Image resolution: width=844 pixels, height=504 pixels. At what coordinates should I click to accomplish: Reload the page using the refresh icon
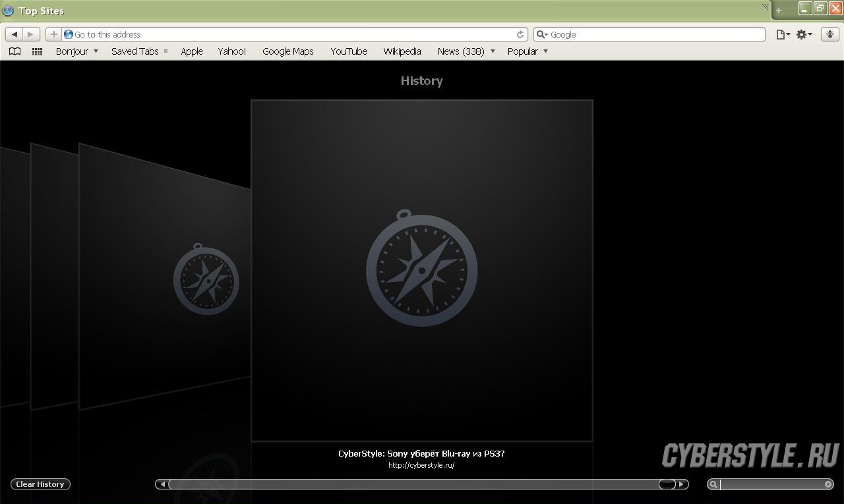520,34
